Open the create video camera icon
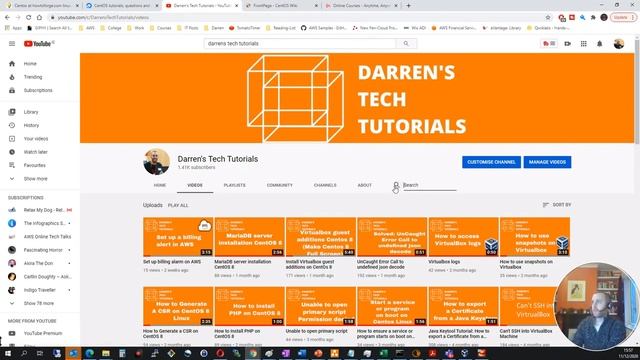 pyautogui.click(x=568, y=44)
